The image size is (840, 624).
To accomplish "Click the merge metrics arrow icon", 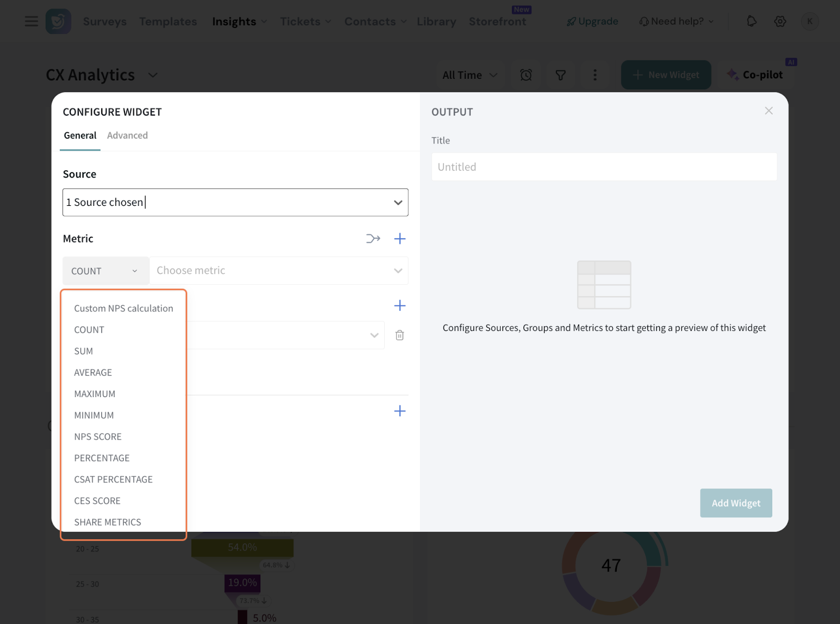I will pyautogui.click(x=373, y=239).
